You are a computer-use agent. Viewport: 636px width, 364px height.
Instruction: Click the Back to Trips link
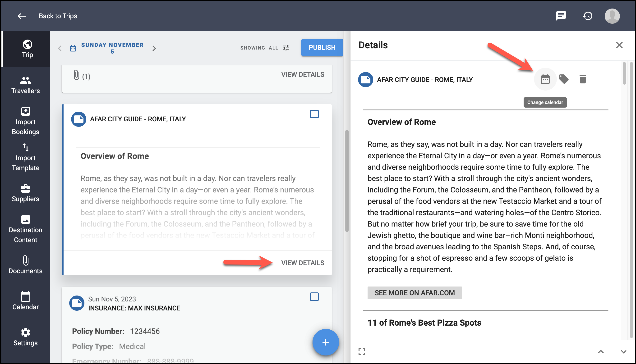[x=58, y=16]
